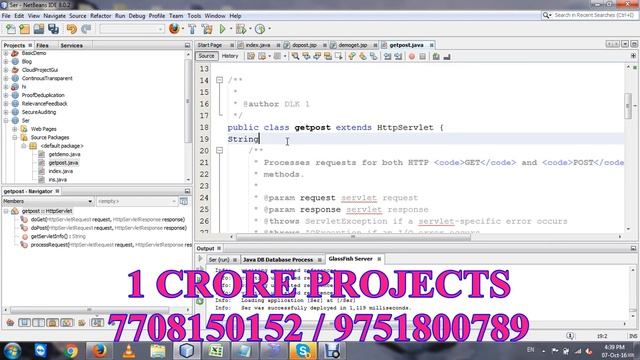Click the Clean and Build icon
The width and height of the screenshot is (640, 360).
pos(207,29)
